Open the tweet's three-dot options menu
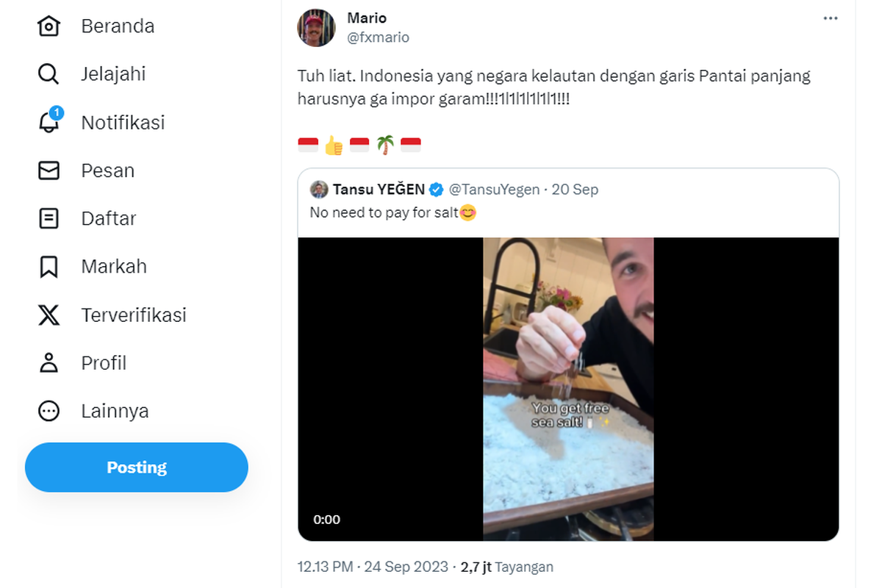Screen dimensions: 882x588 831,18
